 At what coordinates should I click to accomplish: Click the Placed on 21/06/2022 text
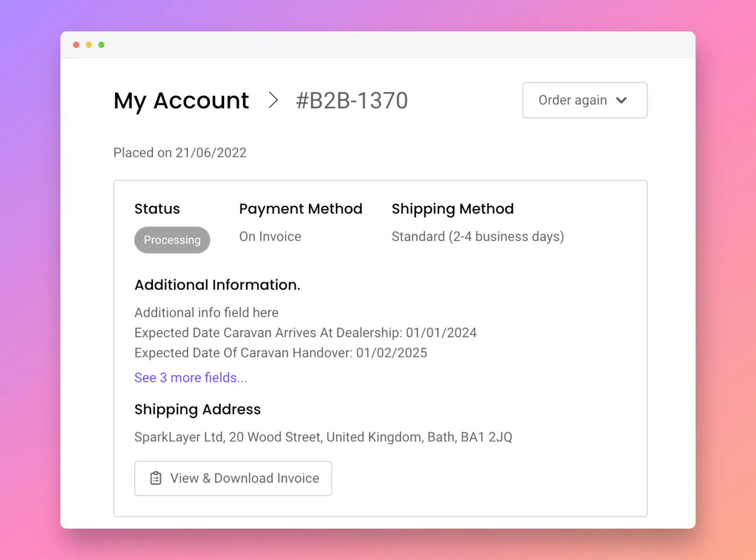tap(180, 153)
